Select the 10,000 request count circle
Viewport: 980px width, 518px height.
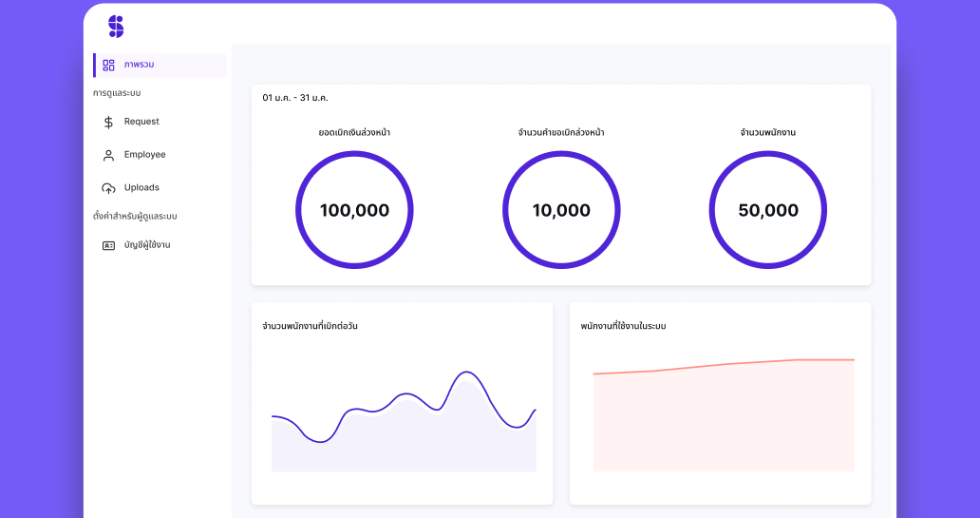pyautogui.click(x=561, y=210)
